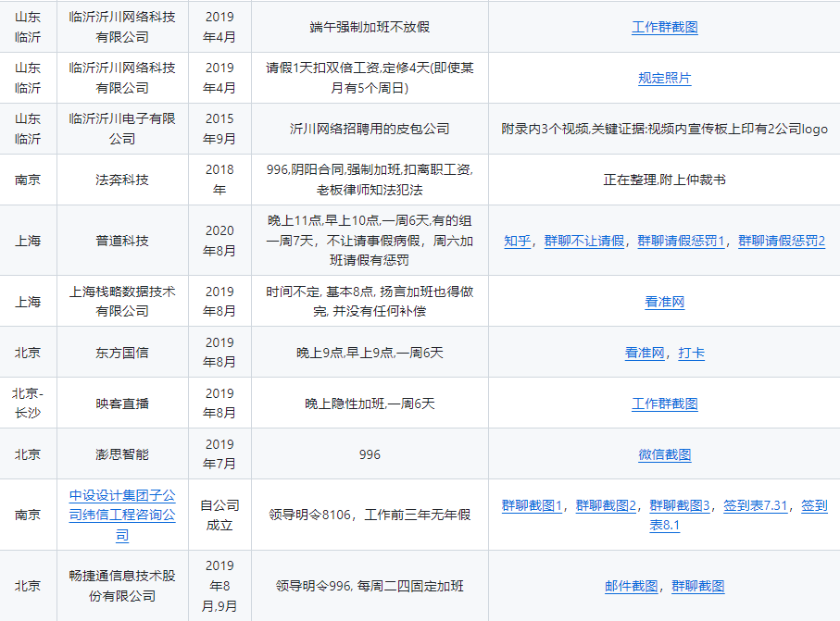Click the 正在整理,附上仲裁书 evidence text

pos(664,180)
